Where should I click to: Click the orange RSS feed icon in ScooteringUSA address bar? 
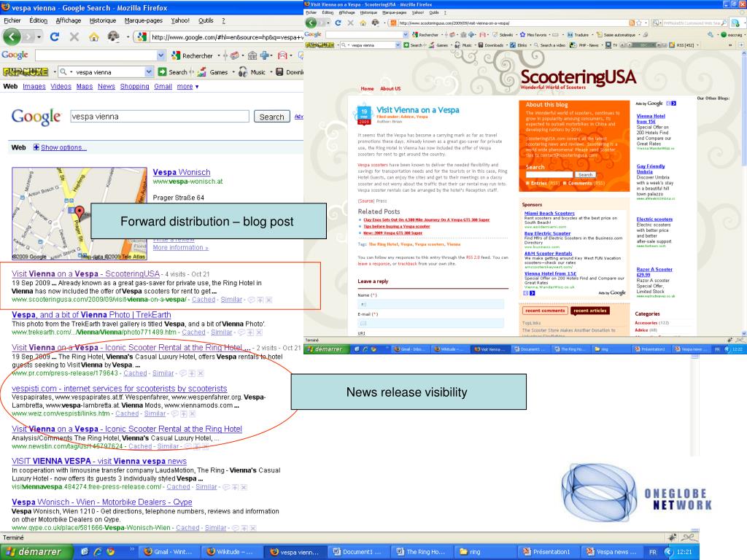pyautogui.click(x=632, y=23)
